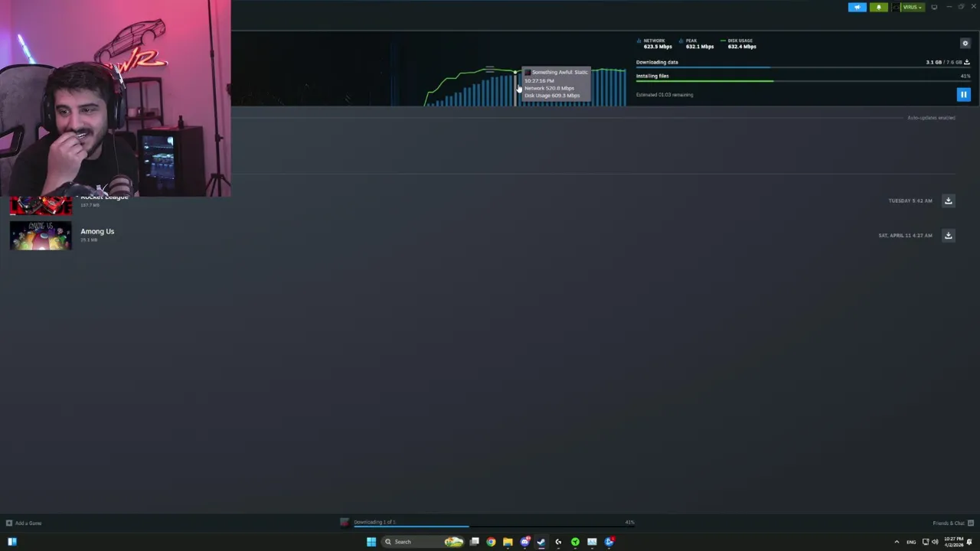Open the green circular taskbar app
Viewport: 980px width, 551px height.
coord(575,542)
